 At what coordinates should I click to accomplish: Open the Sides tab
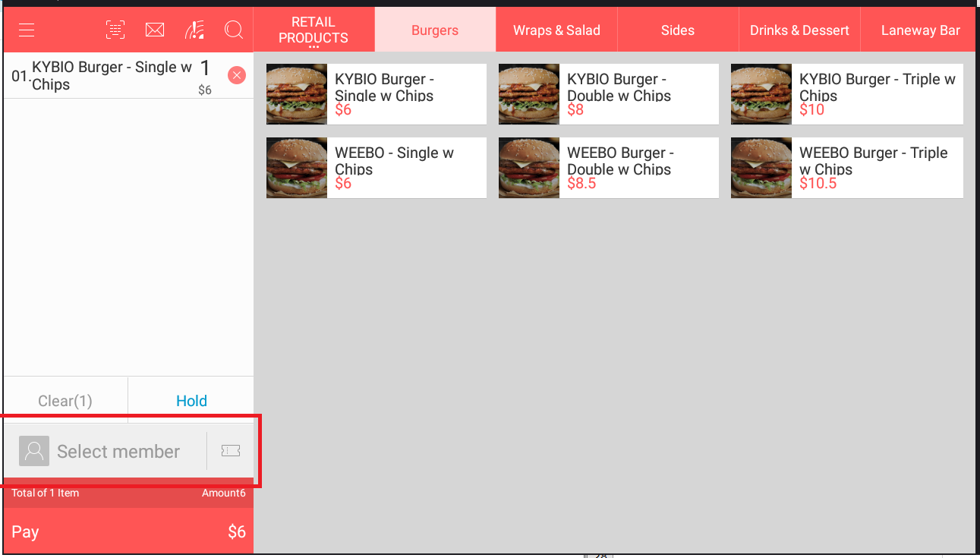(678, 30)
